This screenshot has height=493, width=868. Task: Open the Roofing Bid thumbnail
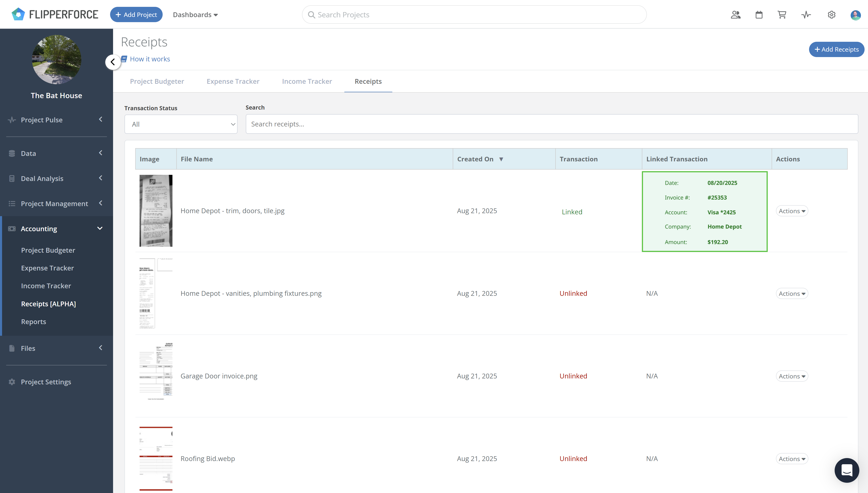[x=156, y=459]
